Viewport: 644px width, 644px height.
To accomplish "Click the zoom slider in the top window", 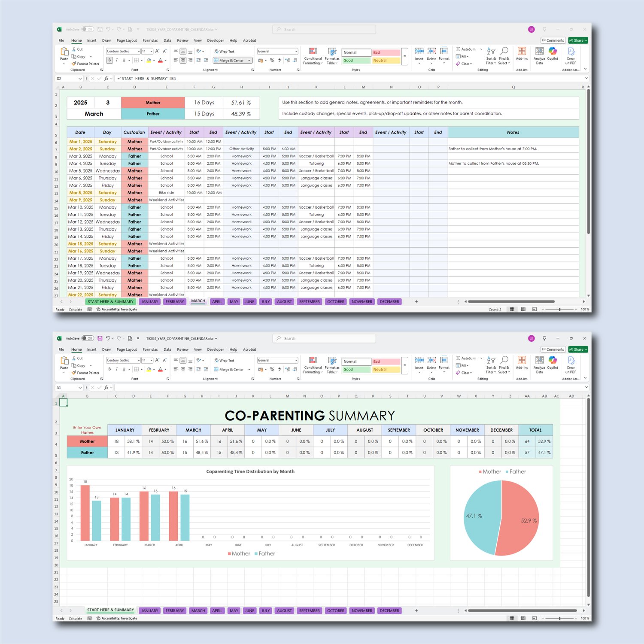I will point(559,309).
